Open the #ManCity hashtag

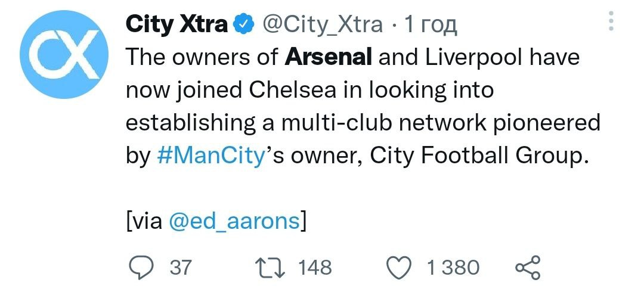pos(211,156)
